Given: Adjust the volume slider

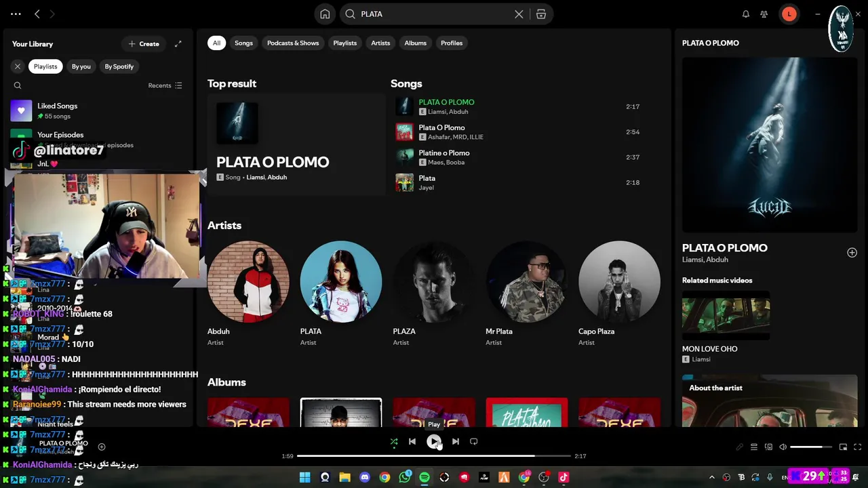Looking at the screenshot, I should coord(811,447).
